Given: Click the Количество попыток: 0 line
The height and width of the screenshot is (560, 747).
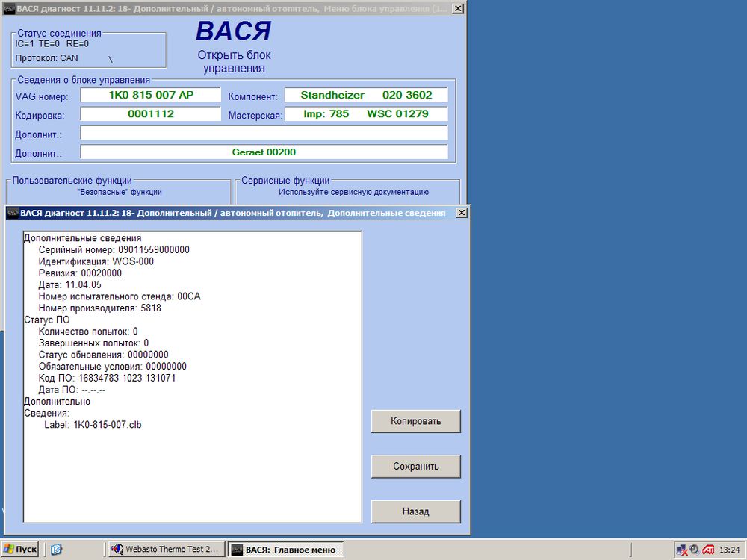Looking at the screenshot, I should 88,332.
